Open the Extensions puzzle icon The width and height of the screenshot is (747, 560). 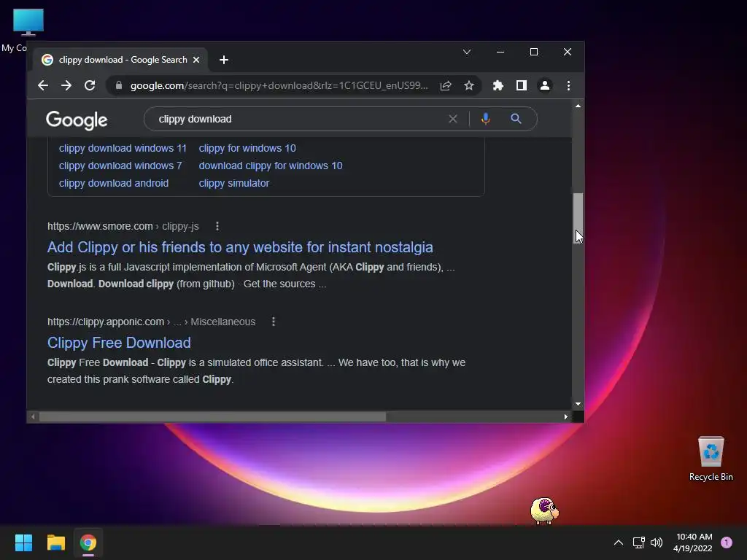click(498, 86)
